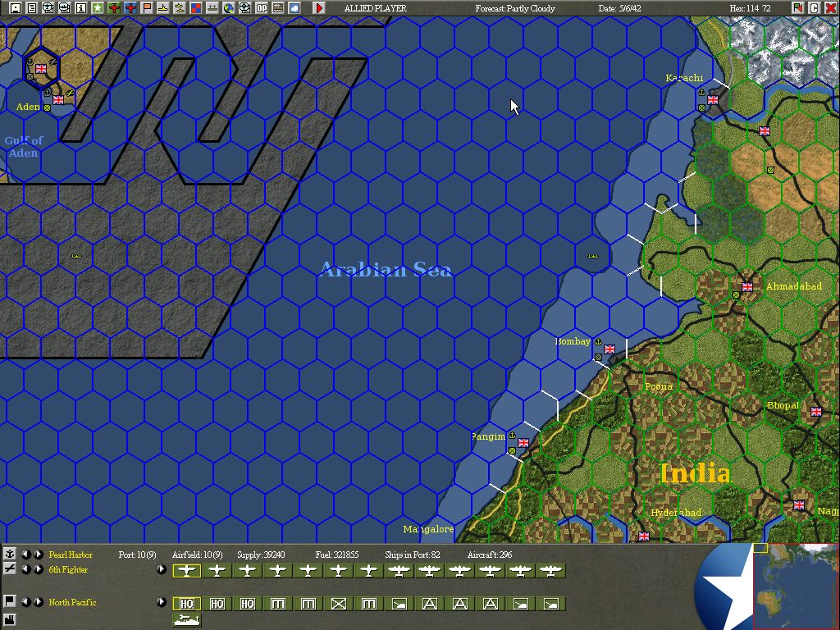Screen dimensions: 840x630
Task: Click the orange flag toolbar icon
Action: [147, 8]
